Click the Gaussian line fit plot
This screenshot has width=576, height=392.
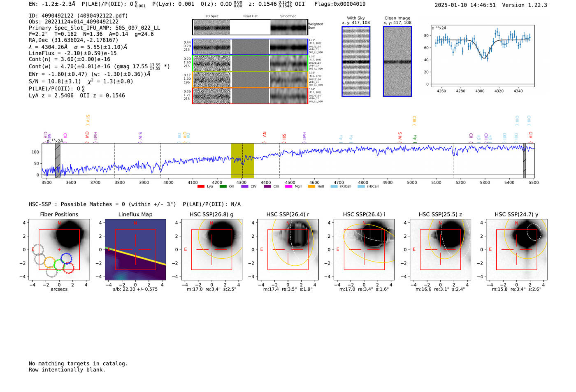click(x=483, y=56)
